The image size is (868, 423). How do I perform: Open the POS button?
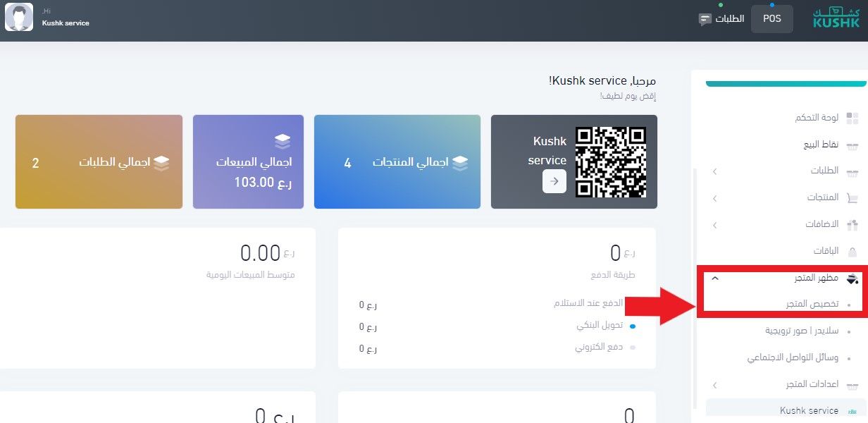[771, 19]
